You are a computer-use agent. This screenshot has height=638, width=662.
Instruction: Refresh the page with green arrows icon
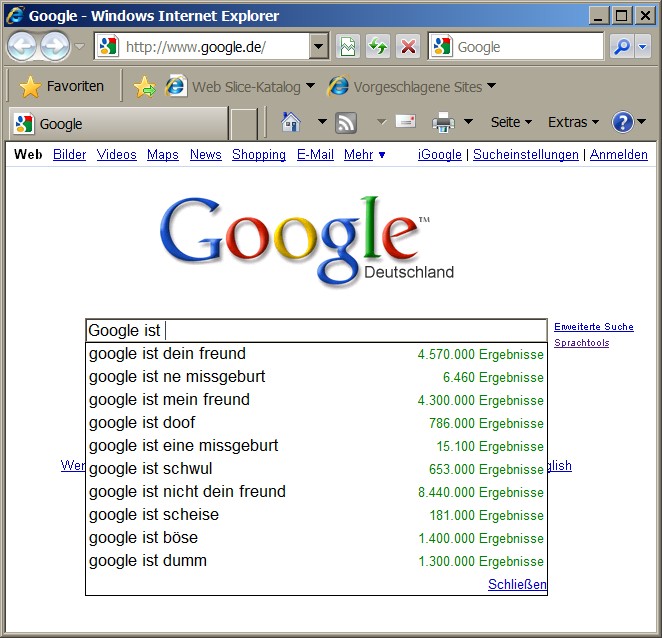(378, 46)
